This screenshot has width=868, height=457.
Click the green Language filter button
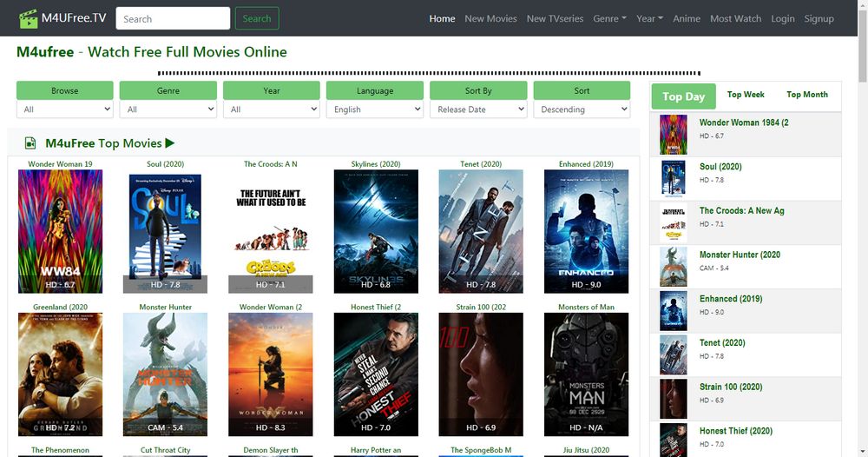[x=375, y=90]
